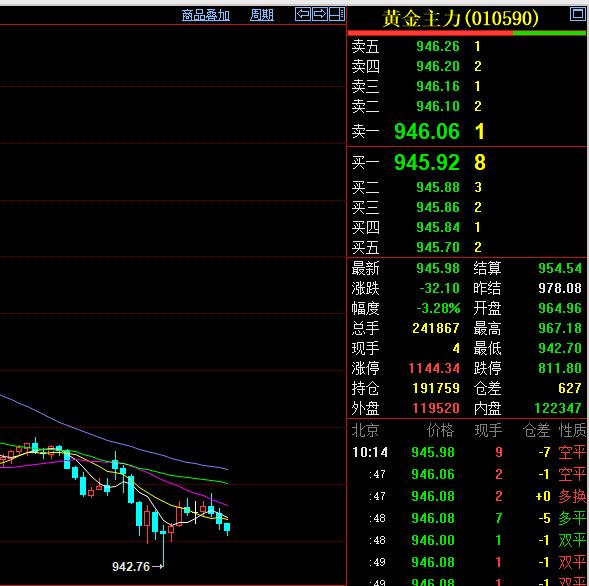The image size is (589, 586).
Task: Click the 卖一 price 946.06
Action: click(x=427, y=131)
